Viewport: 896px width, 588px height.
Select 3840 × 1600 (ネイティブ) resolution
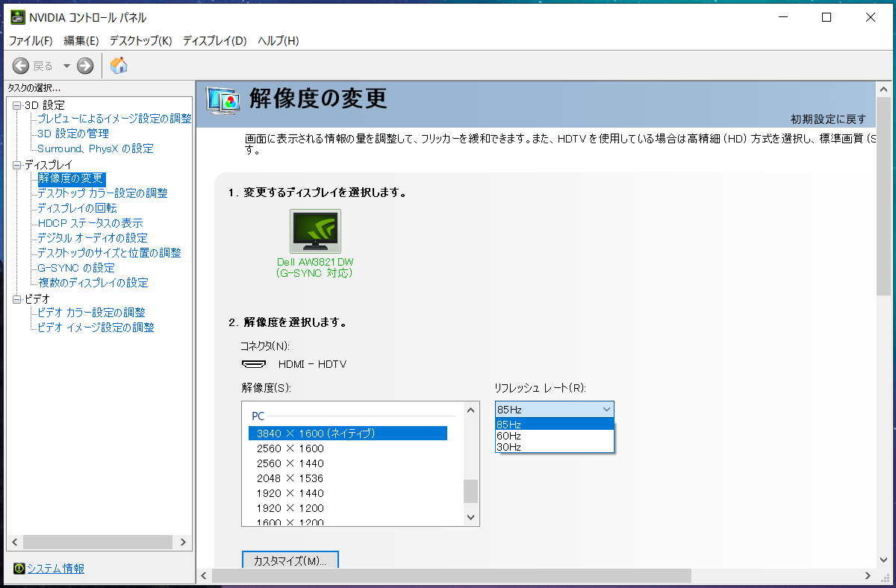point(347,434)
